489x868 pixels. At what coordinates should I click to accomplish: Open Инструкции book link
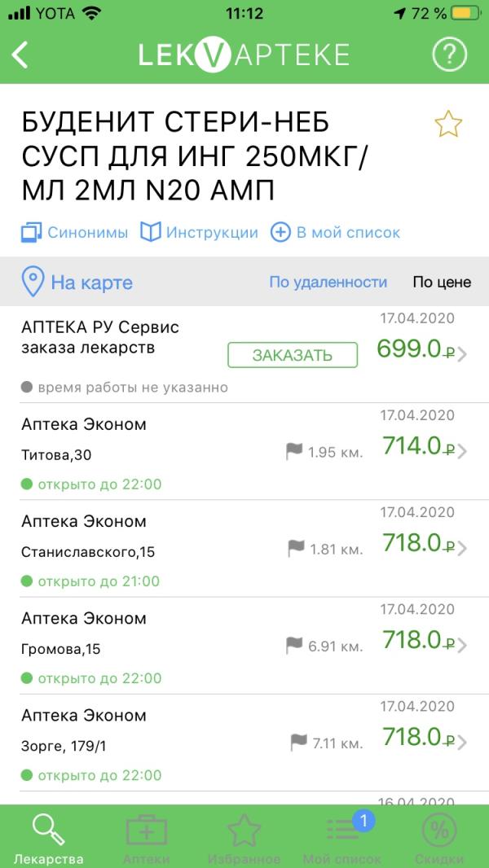pyautogui.click(x=199, y=233)
